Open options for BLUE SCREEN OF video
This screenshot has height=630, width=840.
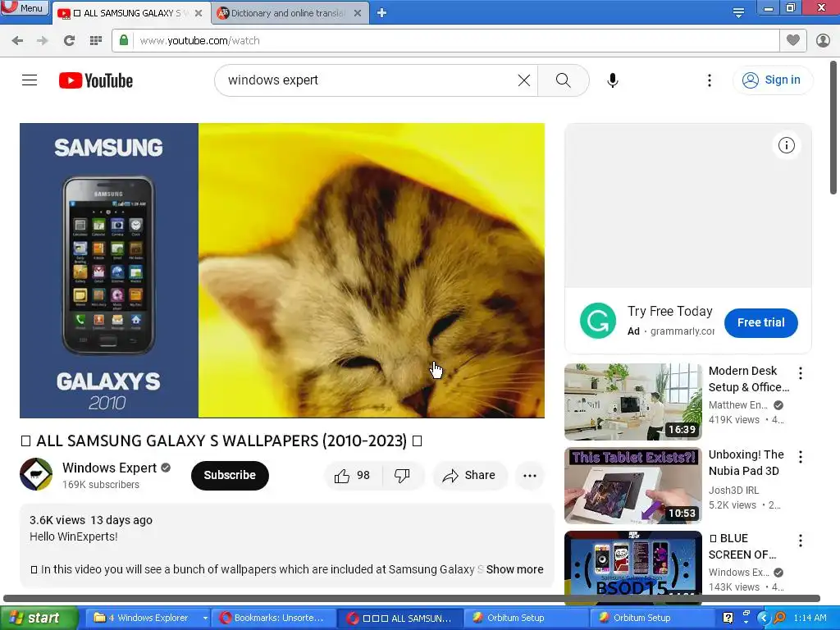[801, 540]
